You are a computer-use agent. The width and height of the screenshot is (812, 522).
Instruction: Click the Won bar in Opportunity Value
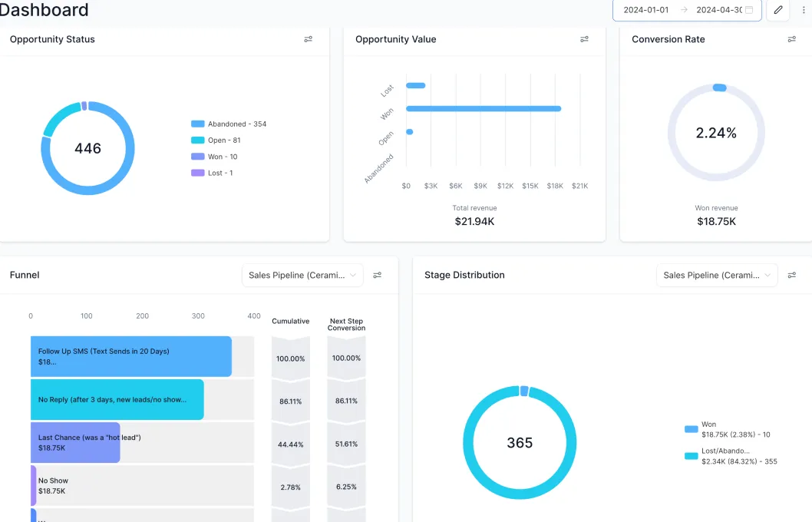point(484,109)
